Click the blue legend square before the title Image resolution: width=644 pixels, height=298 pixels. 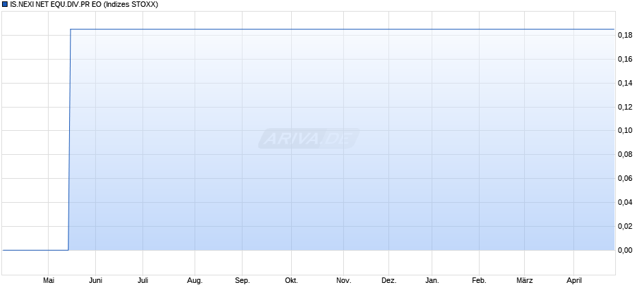[5, 5]
